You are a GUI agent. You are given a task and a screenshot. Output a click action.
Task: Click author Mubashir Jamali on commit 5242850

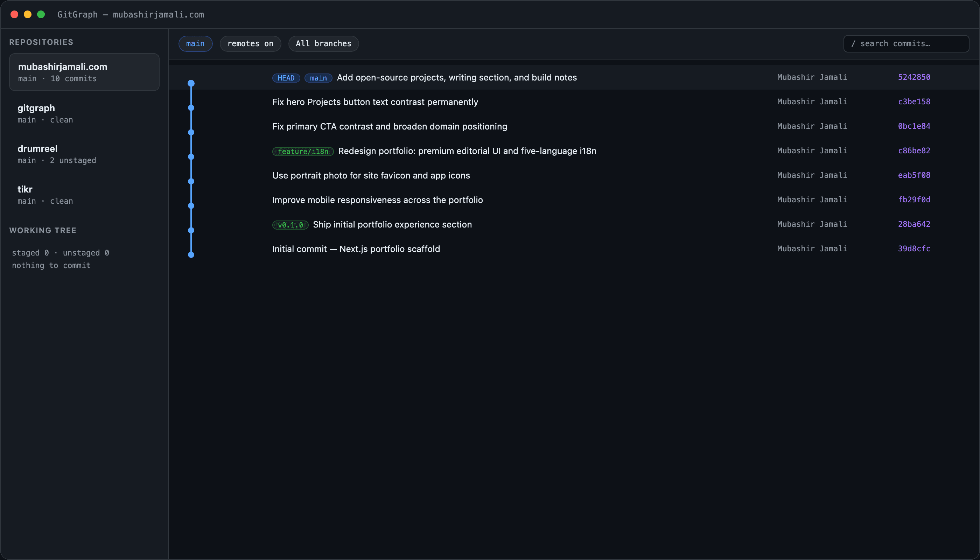pyautogui.click(x=812, y=77)
